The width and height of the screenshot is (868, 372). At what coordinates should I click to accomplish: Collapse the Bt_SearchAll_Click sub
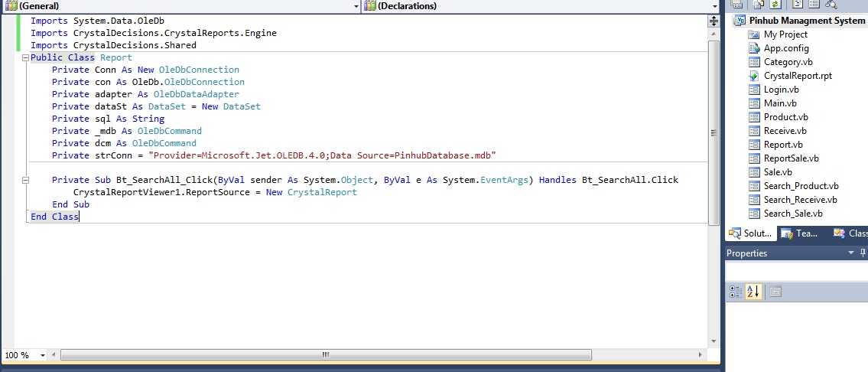[x=25, y=180]
